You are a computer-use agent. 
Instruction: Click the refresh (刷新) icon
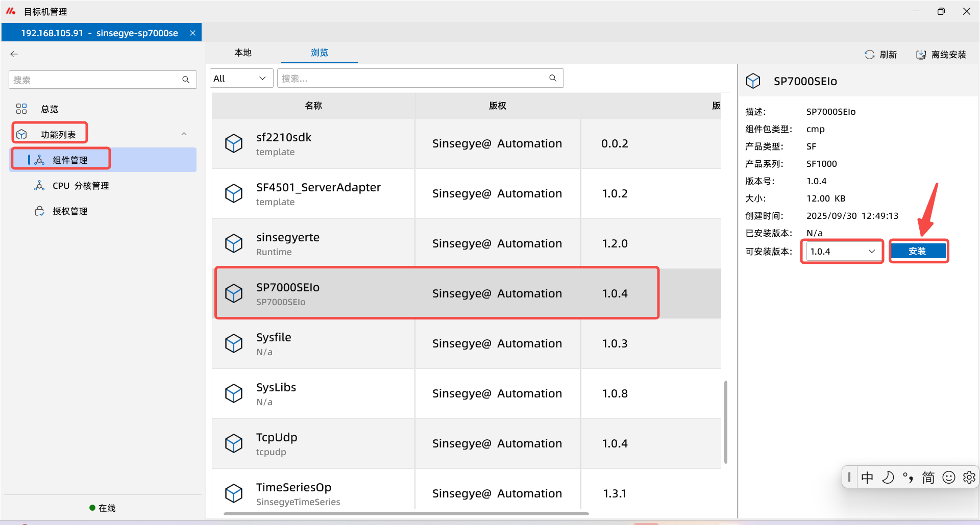point(870,55)
